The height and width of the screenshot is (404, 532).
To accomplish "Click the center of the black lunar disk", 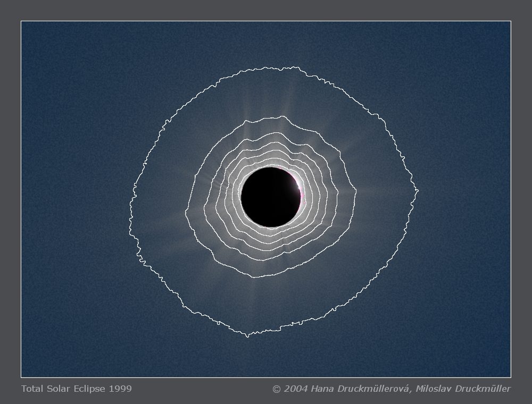I will click(270, 197).
